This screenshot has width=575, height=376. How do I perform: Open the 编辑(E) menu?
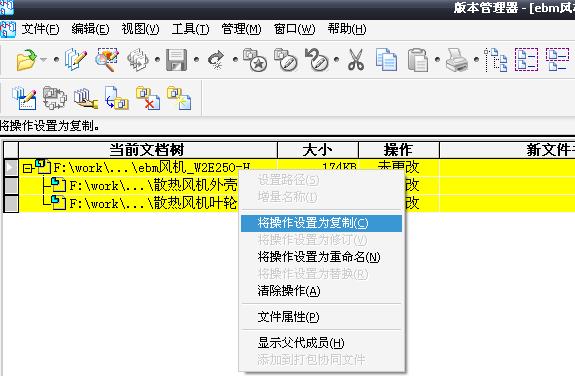tap(90, 29)
